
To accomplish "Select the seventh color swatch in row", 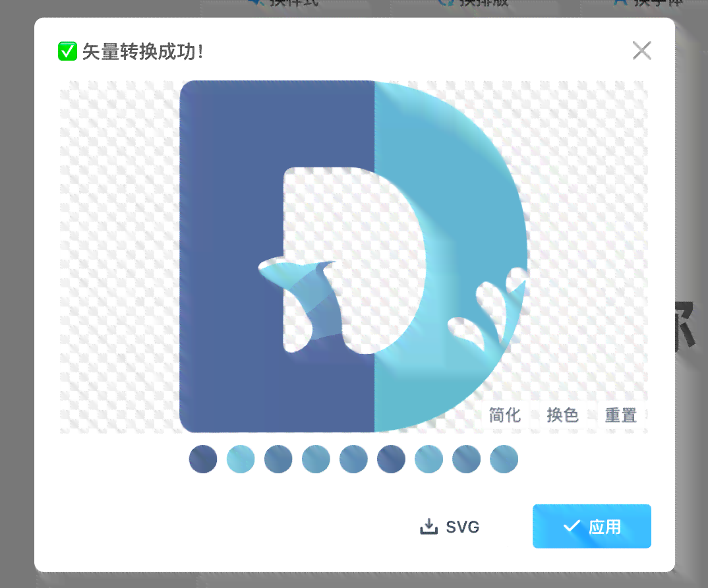I will 428,459.
